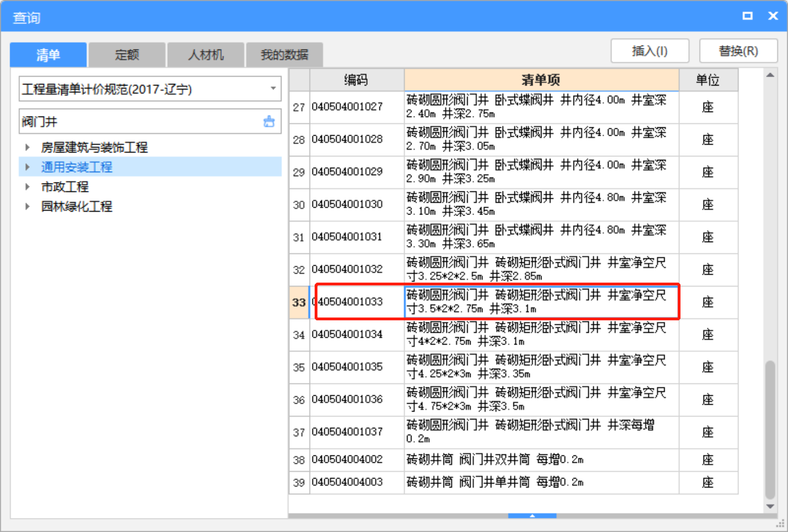The width and height of the screenshot is (788, 532).
Task: Open the 我的数据 tab
Action: pyautogui.click(x=284, y=55)
